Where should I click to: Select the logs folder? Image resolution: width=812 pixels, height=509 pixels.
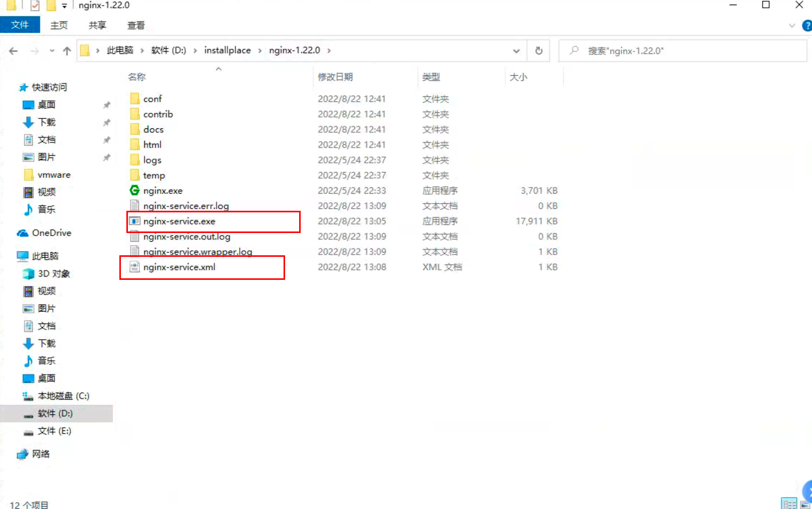pos(152,160)
